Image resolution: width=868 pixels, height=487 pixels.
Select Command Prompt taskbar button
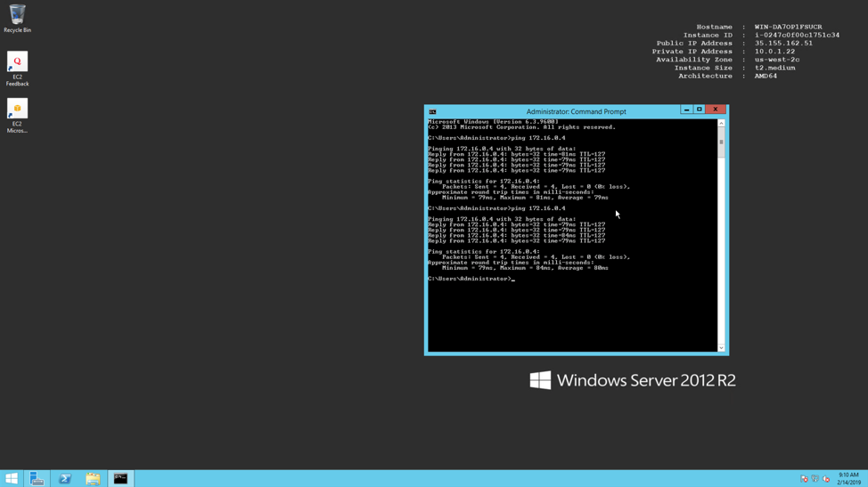click(x=120, y=479)
